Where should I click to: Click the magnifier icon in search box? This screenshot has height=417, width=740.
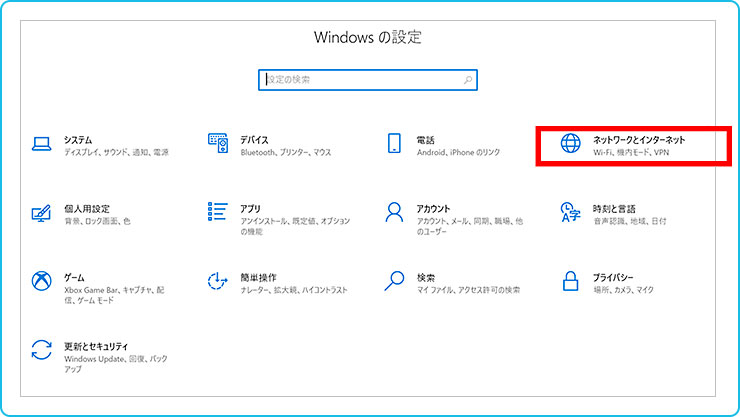point(468,80)
